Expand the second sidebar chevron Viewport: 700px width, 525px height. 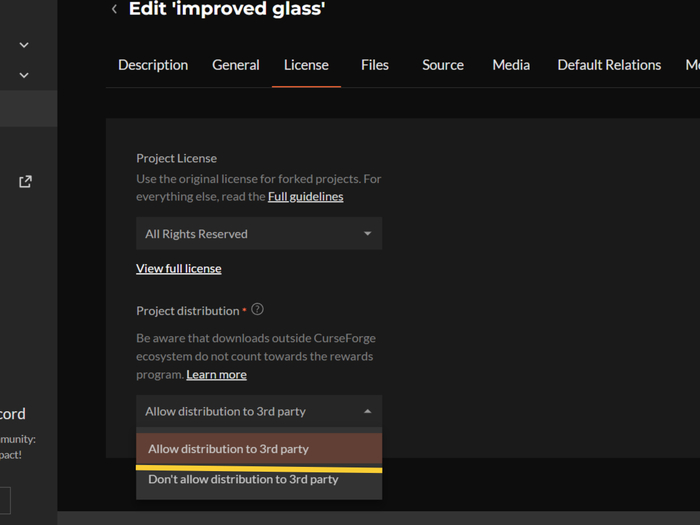(24, 75)
